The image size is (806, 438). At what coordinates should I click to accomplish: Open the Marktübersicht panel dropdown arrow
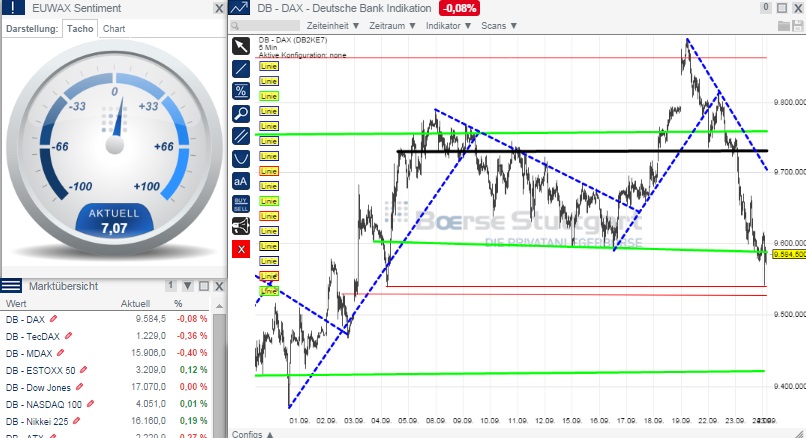click(x=188, y=286)
